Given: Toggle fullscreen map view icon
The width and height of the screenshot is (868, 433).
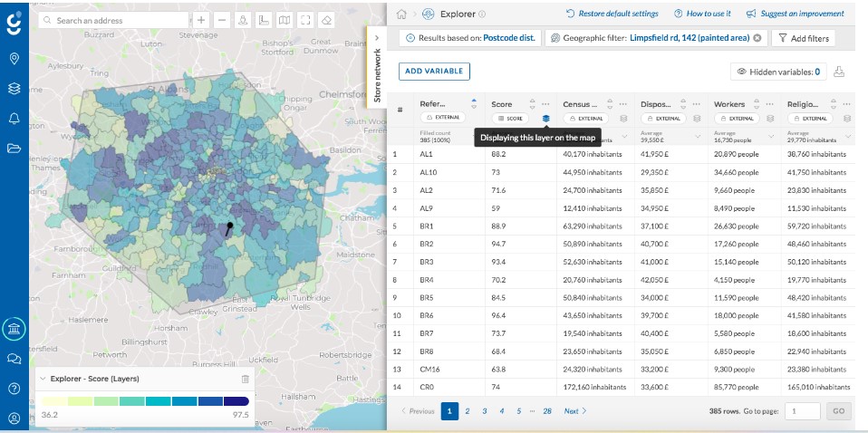Looking at the screenshot, I should (x=305, y=21).
